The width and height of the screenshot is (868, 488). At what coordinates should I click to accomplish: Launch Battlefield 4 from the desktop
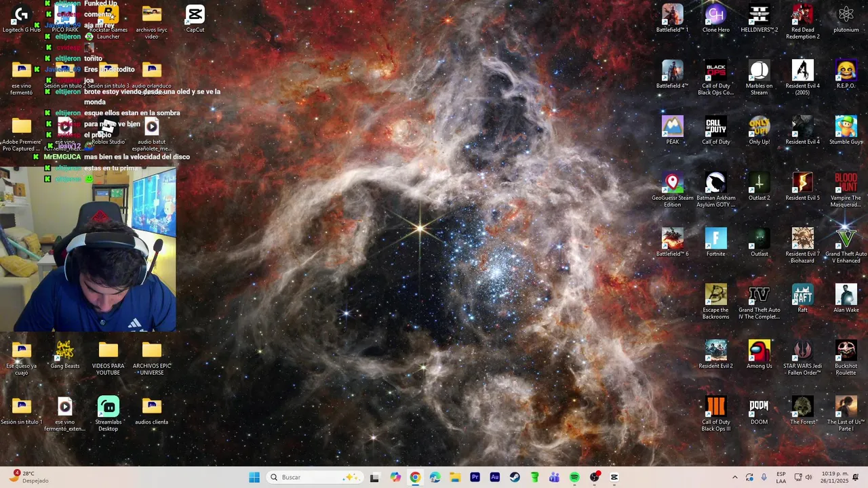tap(673, 75)
